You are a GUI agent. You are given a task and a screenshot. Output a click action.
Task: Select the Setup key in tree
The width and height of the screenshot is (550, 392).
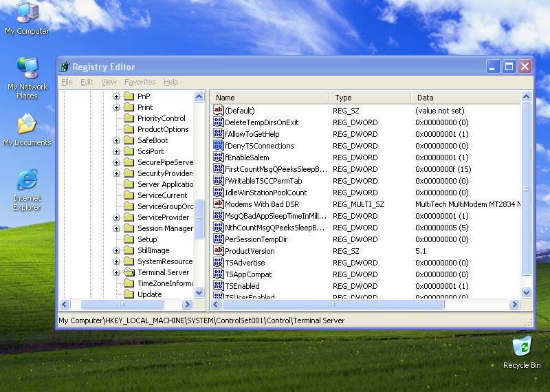(x=147, y=239)
